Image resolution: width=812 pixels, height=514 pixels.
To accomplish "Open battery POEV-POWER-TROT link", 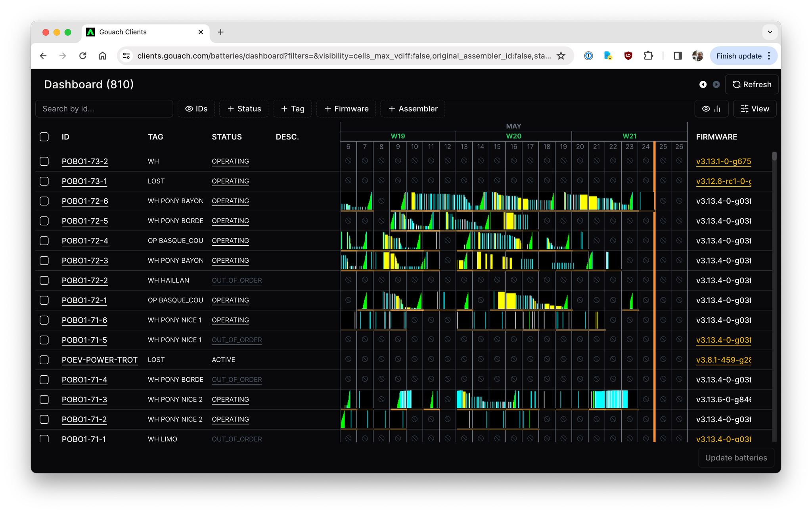I will 100,360.
